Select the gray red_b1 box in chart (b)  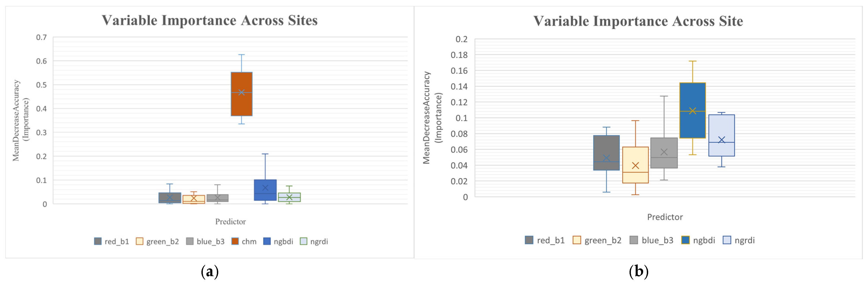606,153
